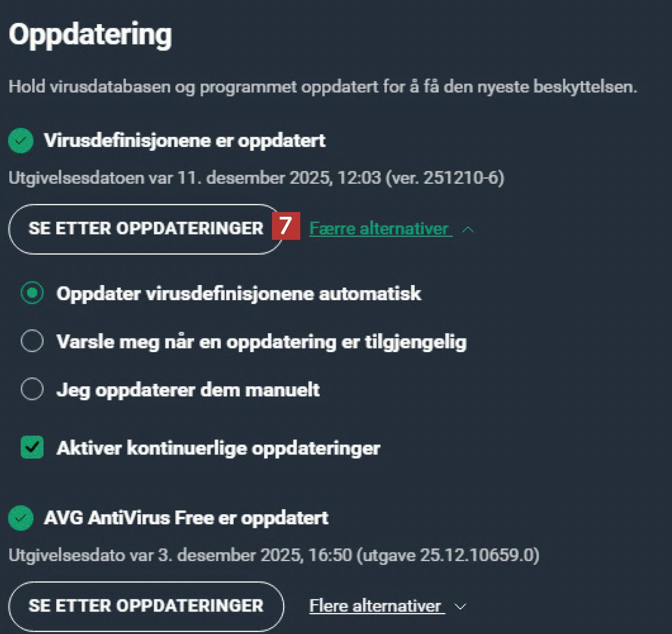672x634 pixels.
Task: Uncheck 'Aktiver kontinuerlige oppdateringer' checkbox
Action: [32, 448]
